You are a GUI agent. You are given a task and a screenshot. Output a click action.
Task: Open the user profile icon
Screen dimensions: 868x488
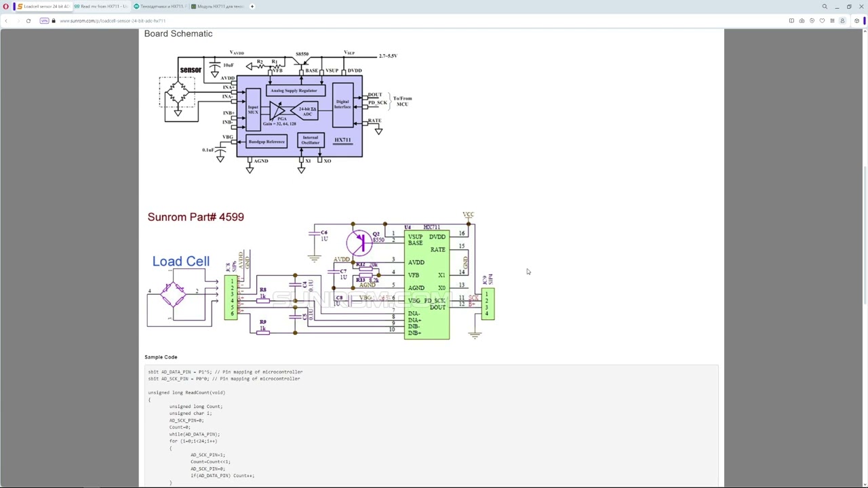point(842,21)
